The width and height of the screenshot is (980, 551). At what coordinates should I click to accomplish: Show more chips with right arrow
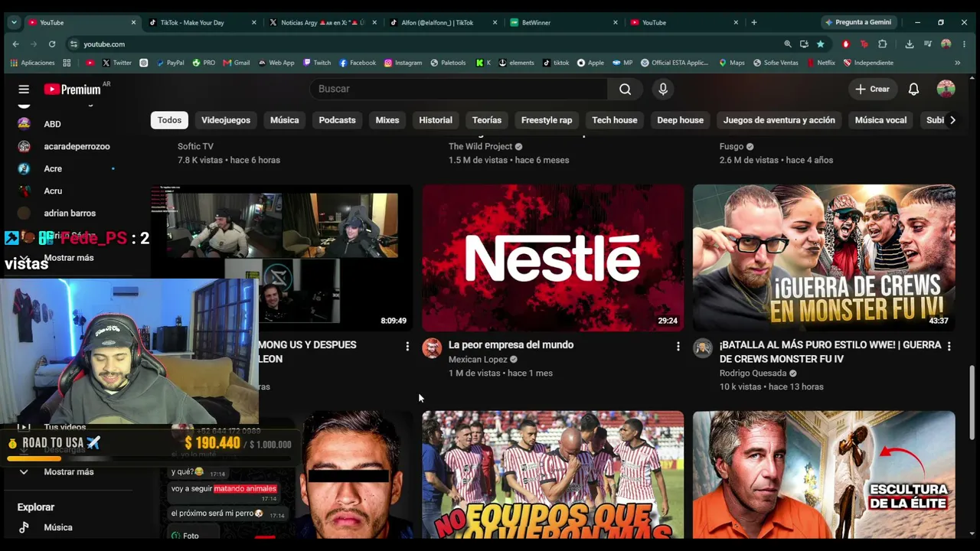pyautogui.click(x=952, y=120)
